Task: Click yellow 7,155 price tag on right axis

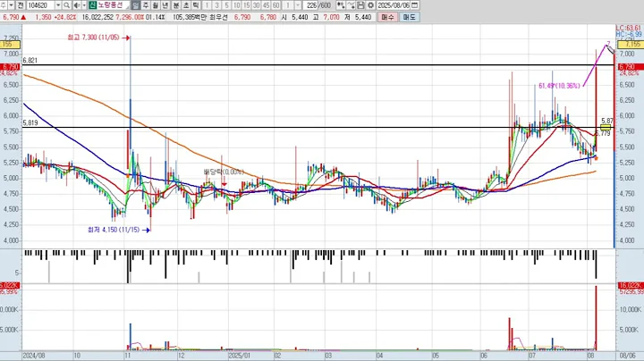Action: pyautogui.click(x=631, y=44)
